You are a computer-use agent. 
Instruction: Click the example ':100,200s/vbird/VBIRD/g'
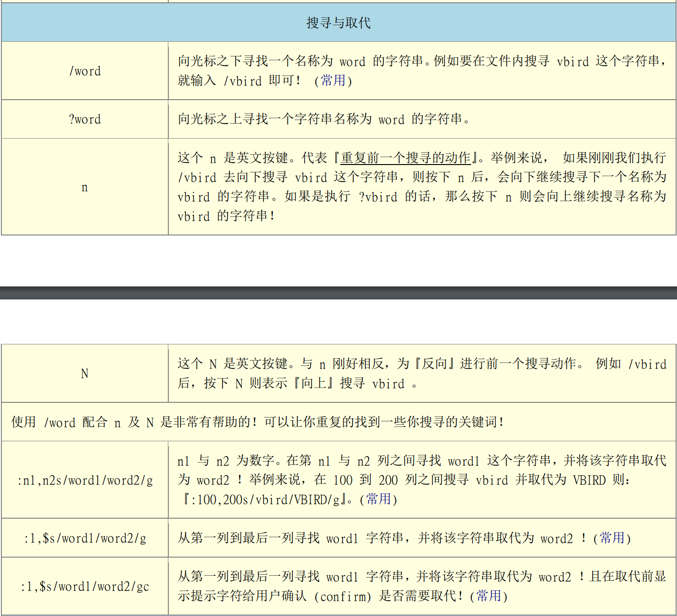click(x=265, y=500)
